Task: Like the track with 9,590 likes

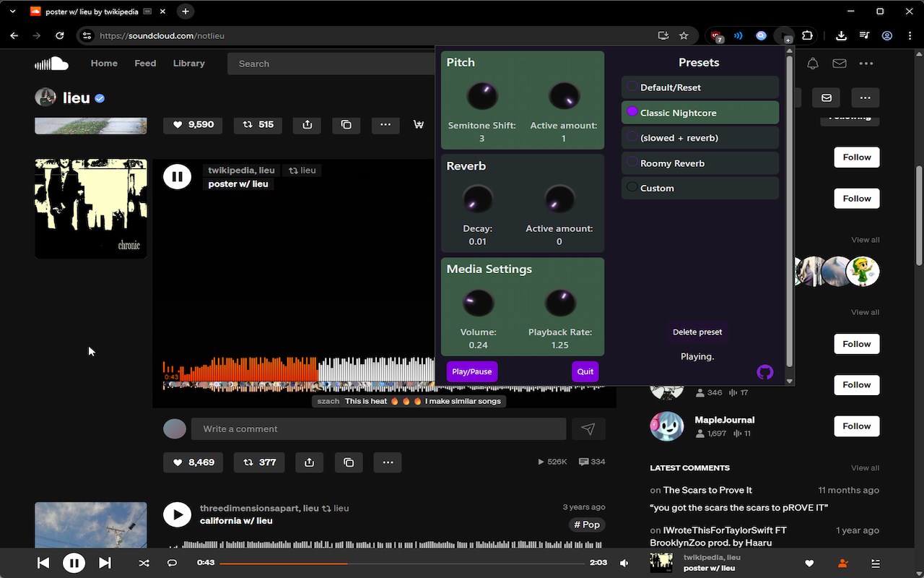Action: [x=193, y=124]
